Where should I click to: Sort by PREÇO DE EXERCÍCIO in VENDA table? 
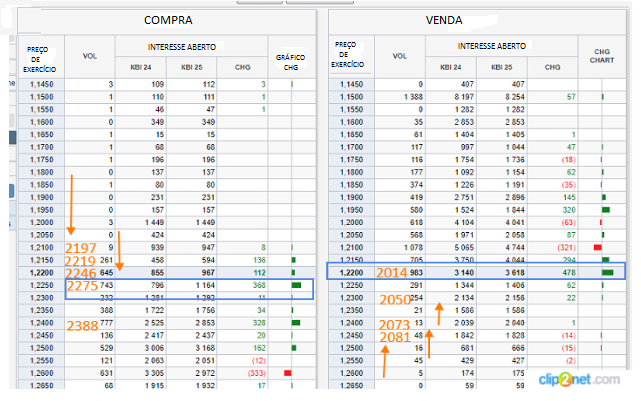click(x=346, y=56)
